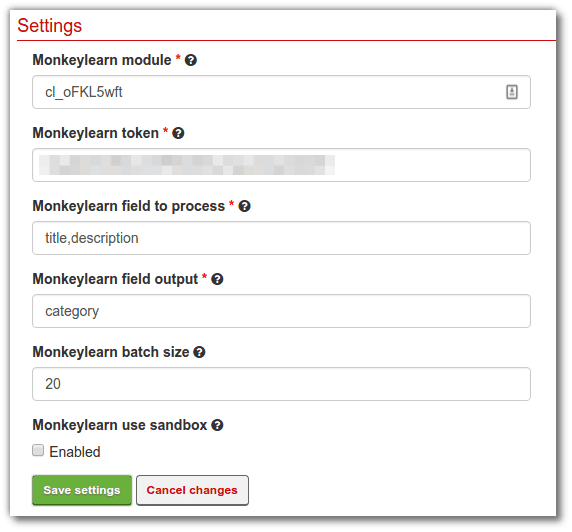Click the Settings heading

[x=50, y=26]
